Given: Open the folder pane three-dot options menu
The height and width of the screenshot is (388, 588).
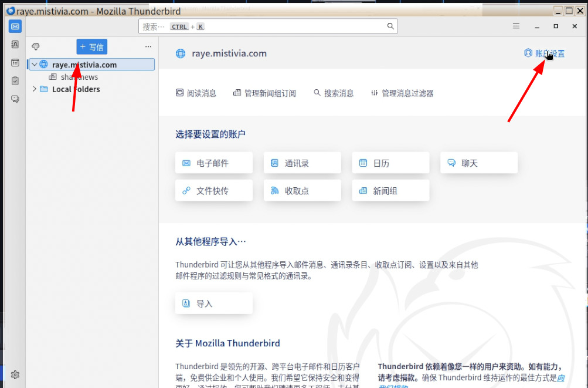Looking at the screenshot, I should tap(148, 46).
